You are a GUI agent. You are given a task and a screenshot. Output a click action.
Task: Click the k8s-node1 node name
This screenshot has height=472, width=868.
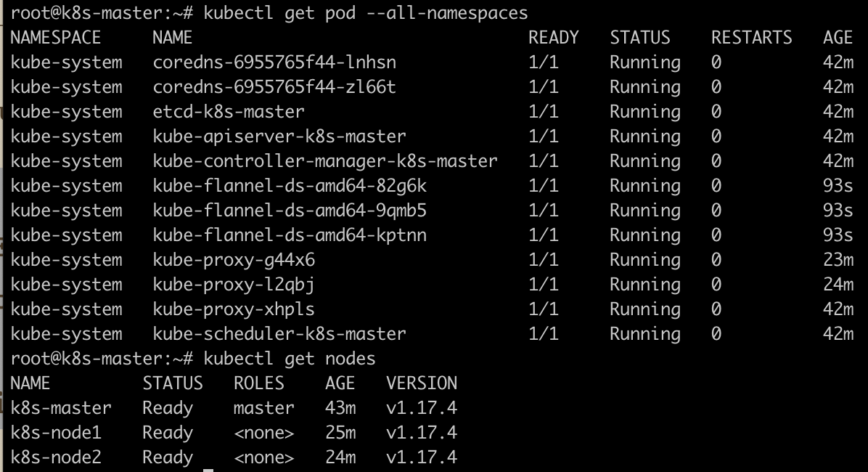pyautogui.click(x=56, y=433)
